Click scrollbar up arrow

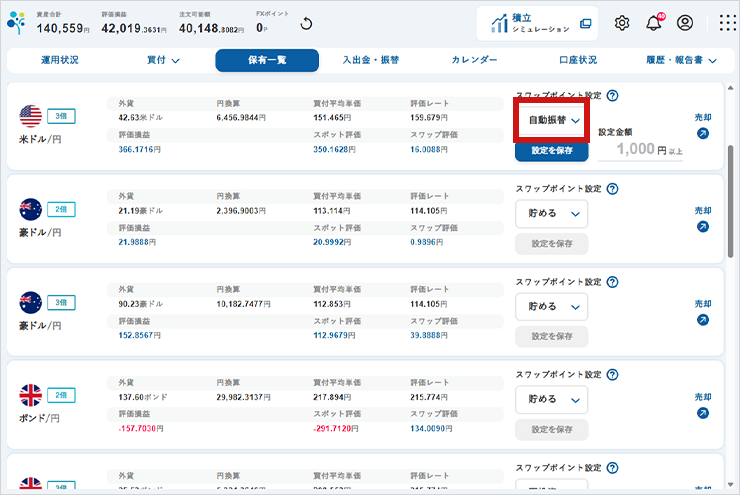click(731, 88)
